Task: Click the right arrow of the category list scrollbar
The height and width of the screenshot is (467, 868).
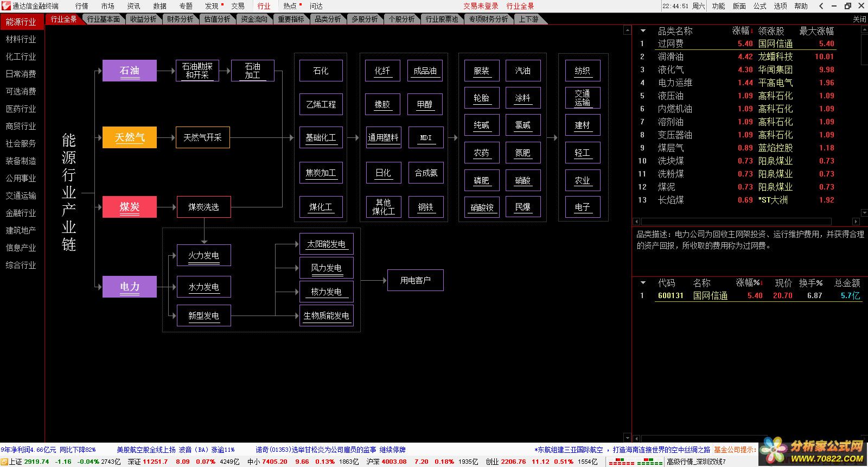Action: point(856,222)
